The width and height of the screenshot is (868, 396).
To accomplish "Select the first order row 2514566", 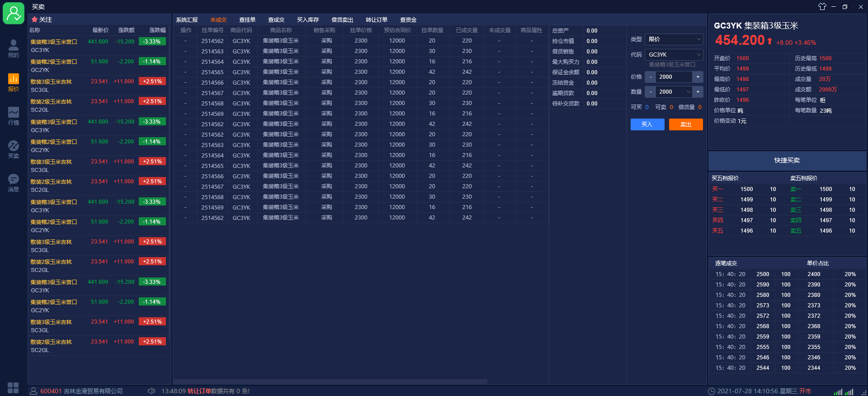I will coord(361,82).
